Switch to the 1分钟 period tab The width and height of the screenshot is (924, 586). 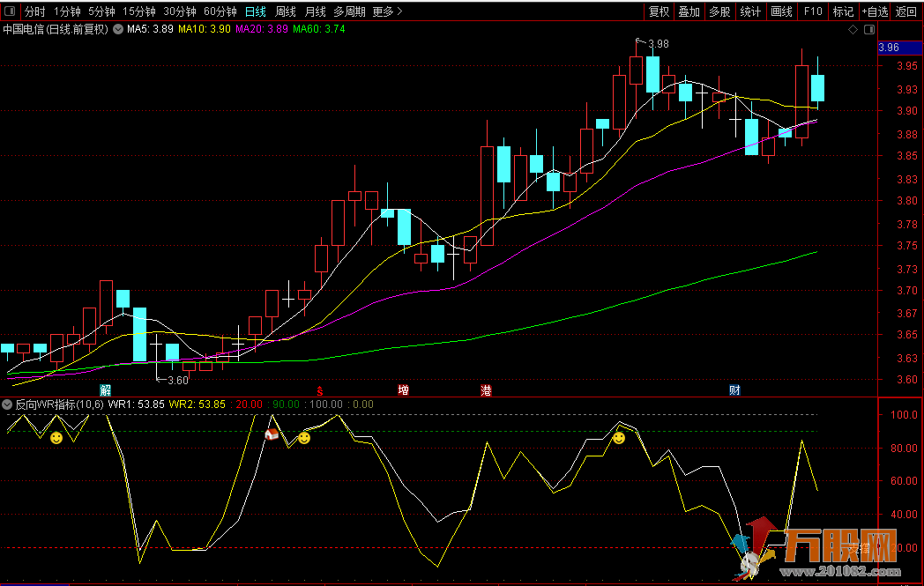[67, 11]
